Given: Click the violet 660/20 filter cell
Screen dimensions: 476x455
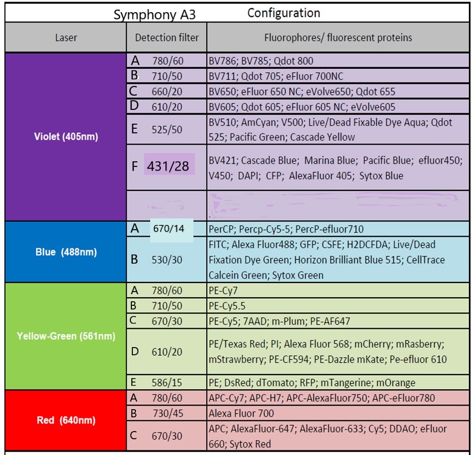Looking at the screenshot, I should click(x=166, y=92).
